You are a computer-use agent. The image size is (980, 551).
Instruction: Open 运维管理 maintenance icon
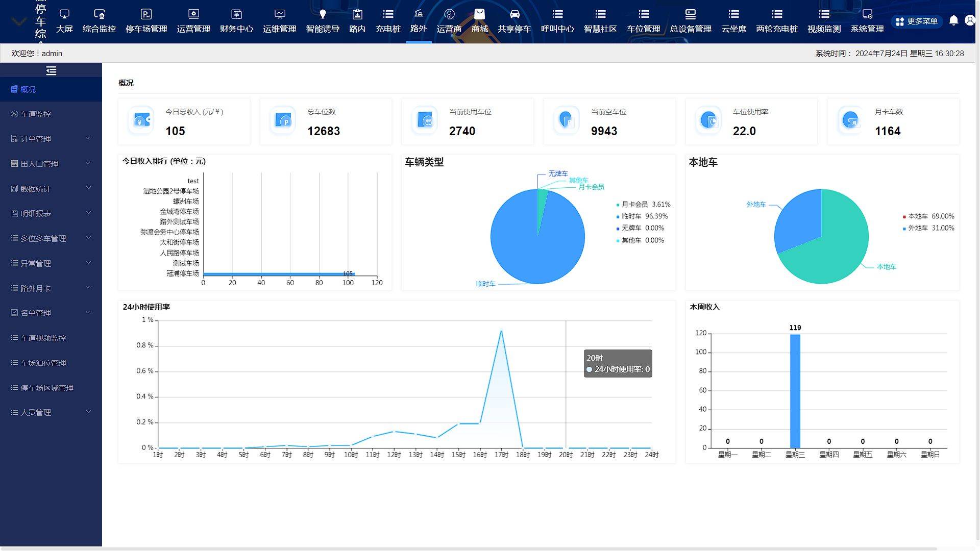point(280,14)
